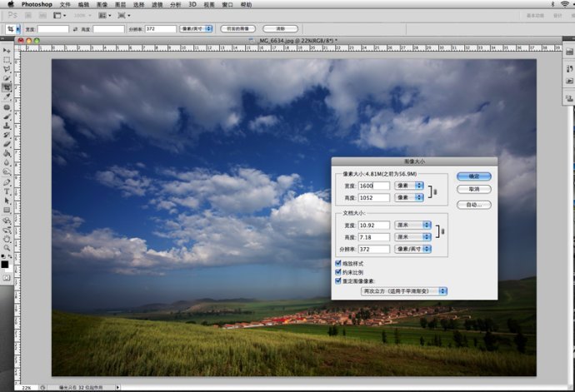Open the 两次立方 resampling method dropdown
575x392 pixels.
(x=404, y=291)
